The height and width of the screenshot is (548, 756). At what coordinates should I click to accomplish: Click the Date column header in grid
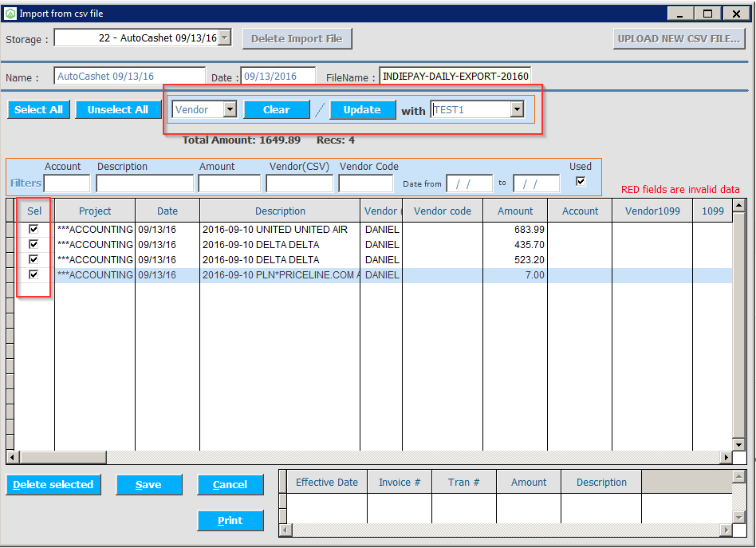pyautogui.click(x=167, y=211)
